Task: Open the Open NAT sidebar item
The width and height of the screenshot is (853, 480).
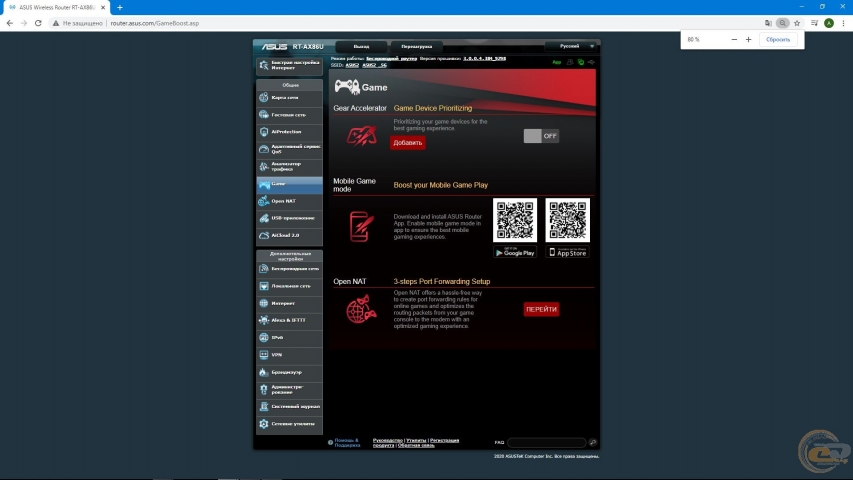Action: (289, 201)
